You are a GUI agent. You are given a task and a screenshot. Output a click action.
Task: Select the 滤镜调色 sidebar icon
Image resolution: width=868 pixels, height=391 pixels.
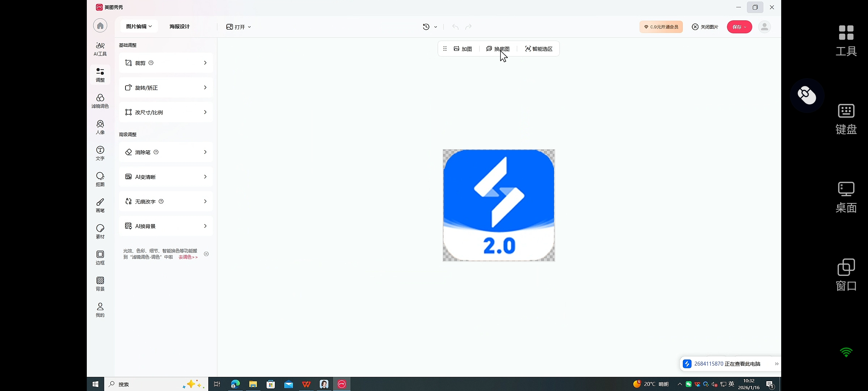(100, 101)
